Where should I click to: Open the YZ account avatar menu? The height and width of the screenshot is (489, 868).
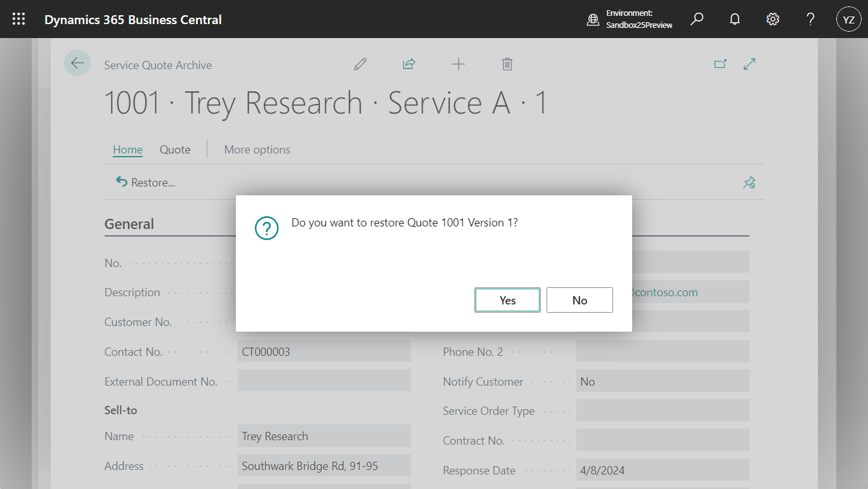pyautogui.click(x=848, y=19)
